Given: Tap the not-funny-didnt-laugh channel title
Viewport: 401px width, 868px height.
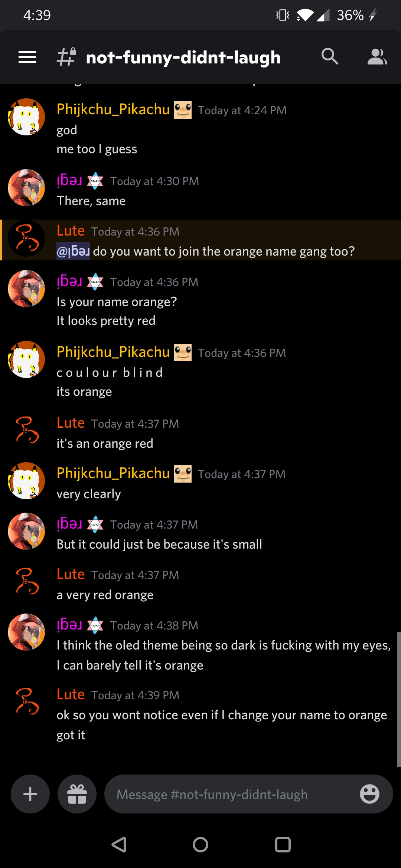Looking at the screenshot, I should [x=183, y=57].
